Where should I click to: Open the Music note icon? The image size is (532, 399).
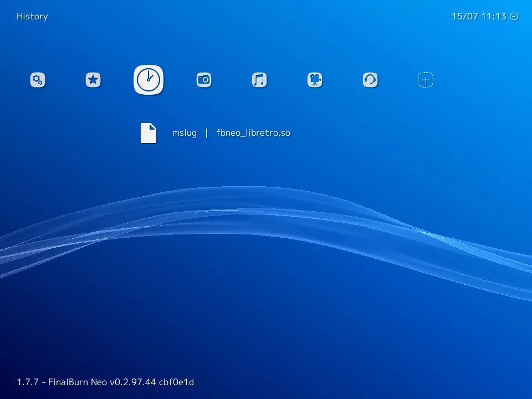coord(259,80)
